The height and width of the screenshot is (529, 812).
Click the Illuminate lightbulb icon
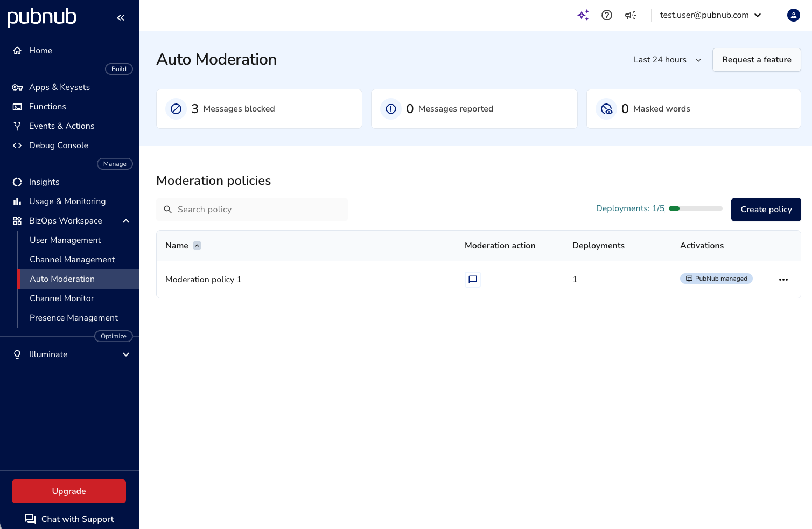click(17, 354)
